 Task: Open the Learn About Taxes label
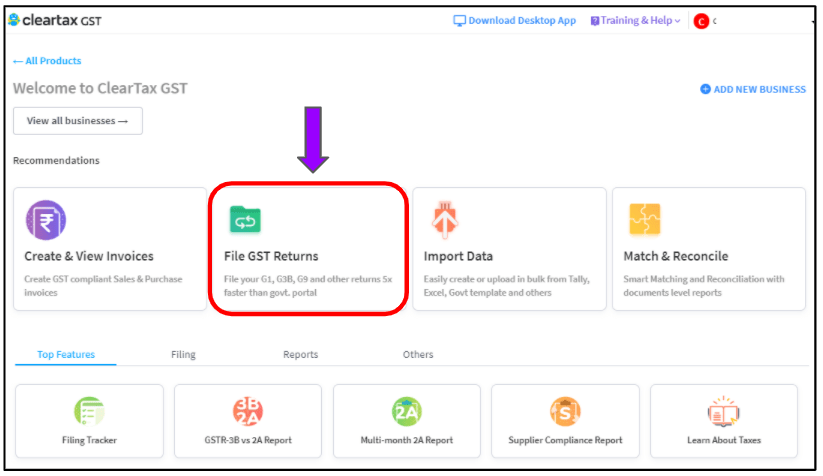pos(724,440)
